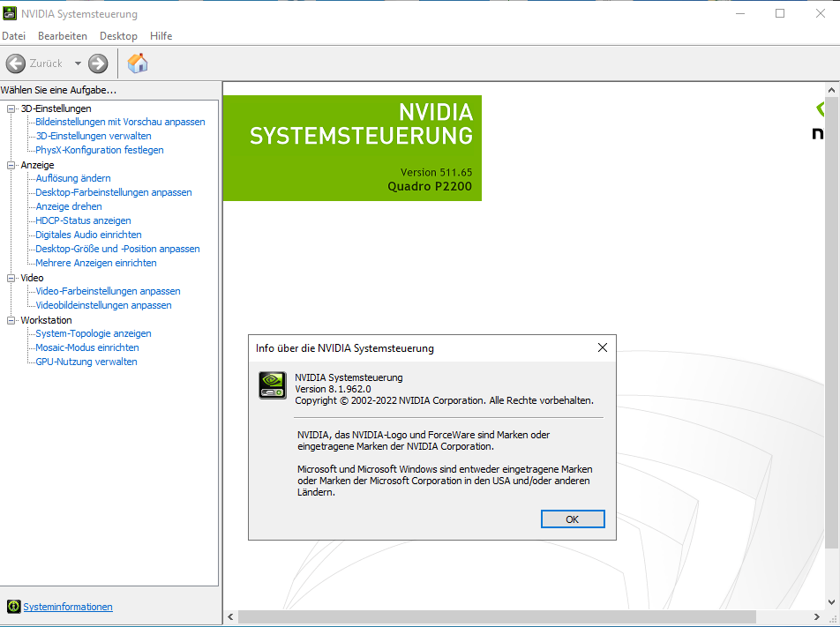Viewport: 840px width, 627px height.
Task: Select Desktop-Größe und -Position anpassen
Action: 117,249
